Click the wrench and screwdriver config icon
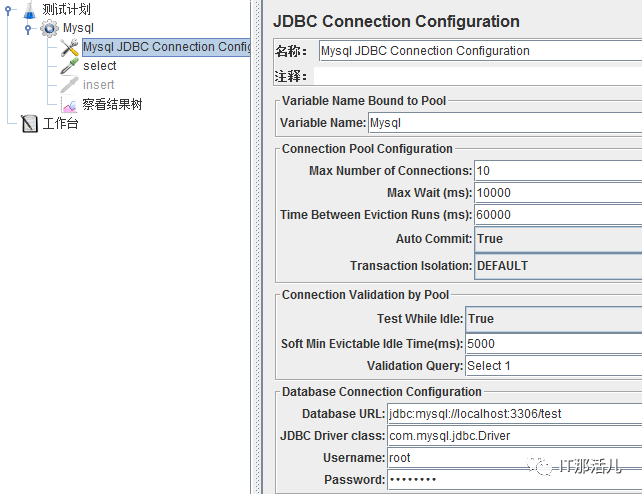The height and width of the screenshot is (494, 642). (69, 47)
